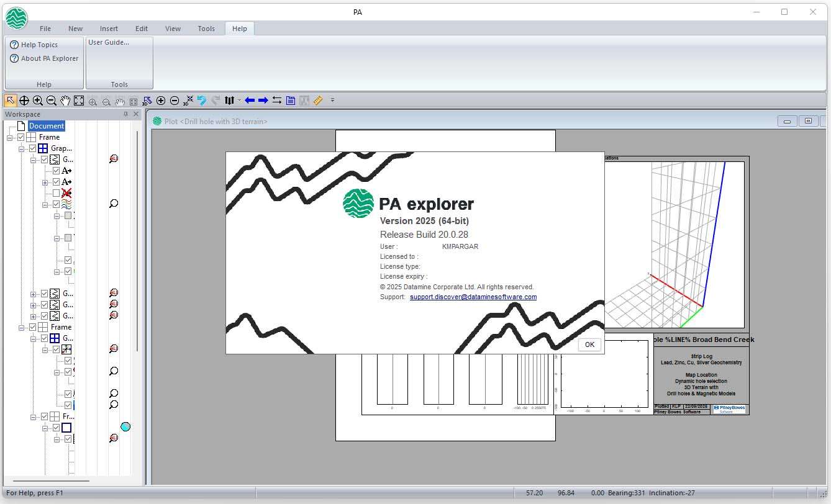Select the arrow pointer tool in toolbar
Viewport: 831px width, 504px height.
tap(11, 101)
